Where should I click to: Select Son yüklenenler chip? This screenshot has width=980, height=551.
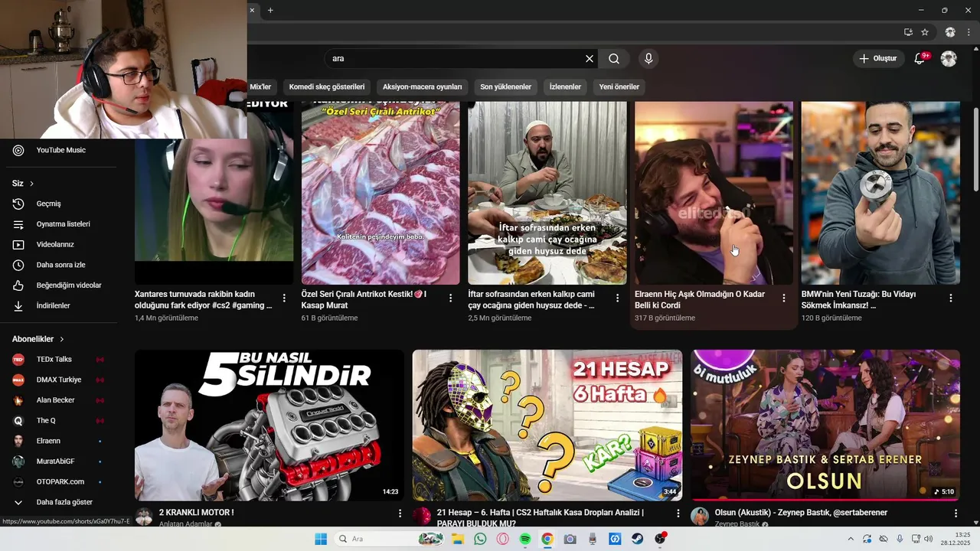[505, 87]
